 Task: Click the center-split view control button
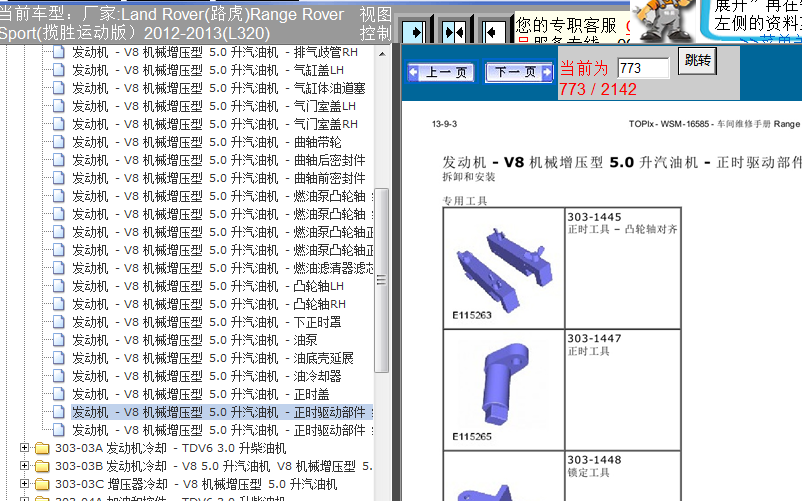point(454,33)
